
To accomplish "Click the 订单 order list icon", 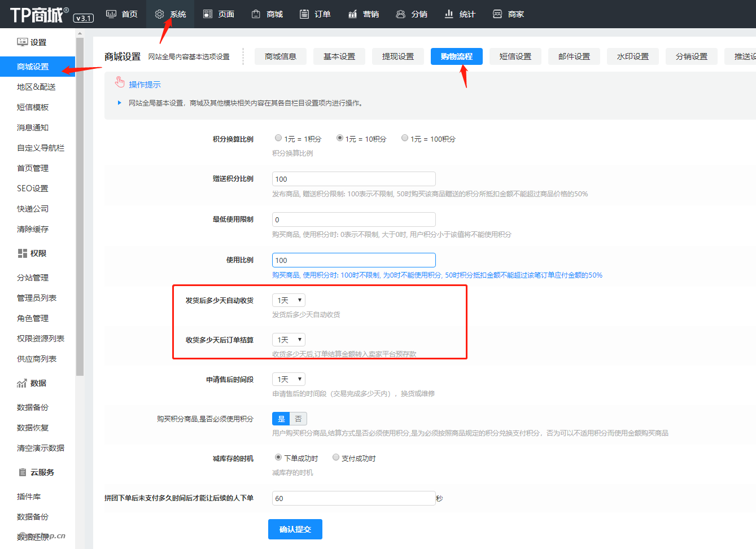I will 304,14.
